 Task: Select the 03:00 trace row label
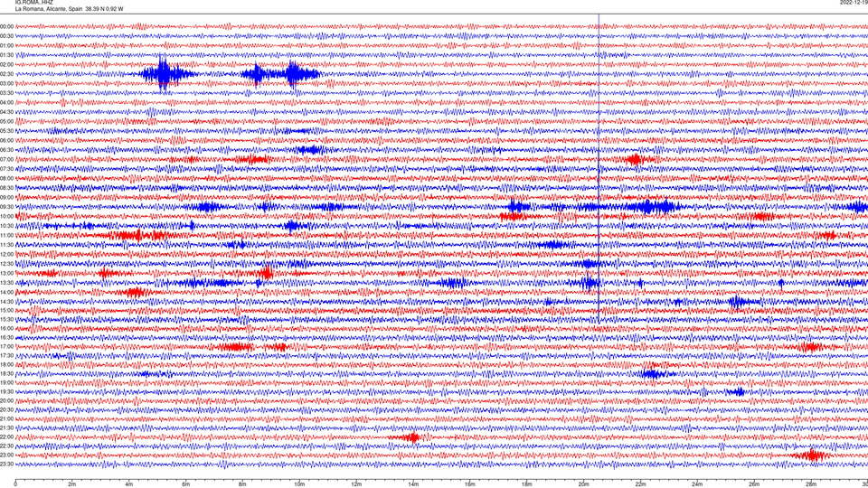(6, 83)
